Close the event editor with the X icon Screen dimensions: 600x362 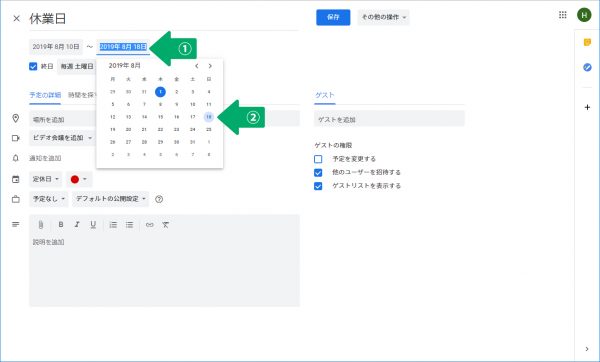pos(16,18)
